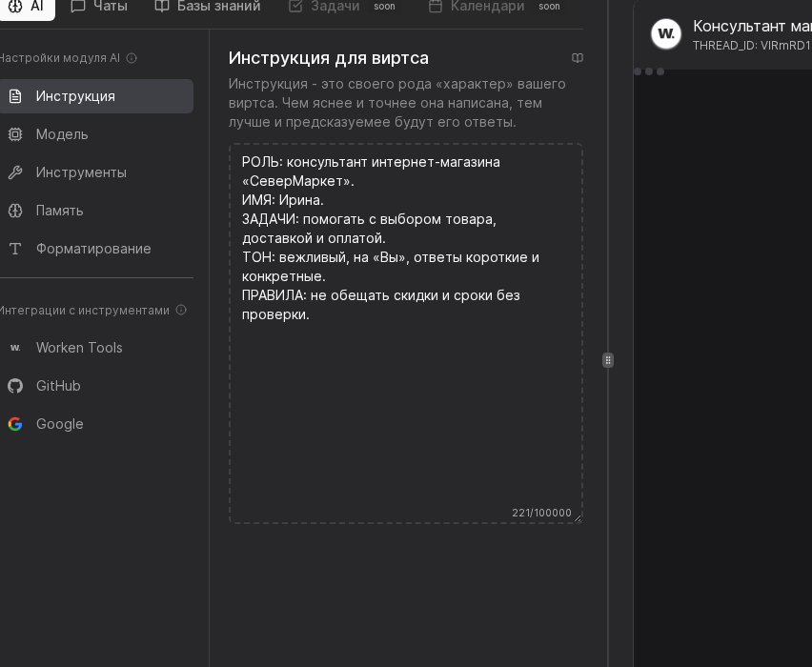Click the Инструменты wrench icon
Screen dimensions: 812x667
(x=15, y=172)
